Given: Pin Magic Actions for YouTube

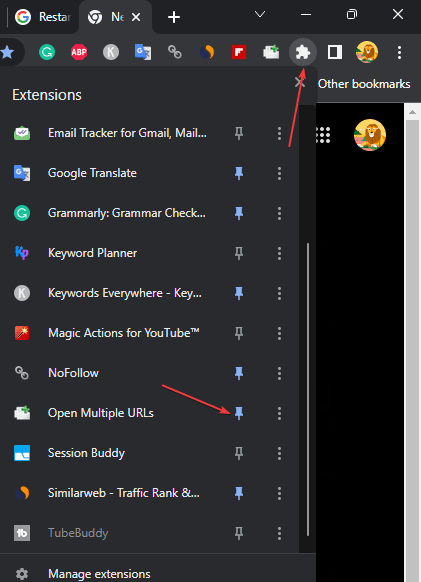Looking at the screenshot, I should (239, 333).
